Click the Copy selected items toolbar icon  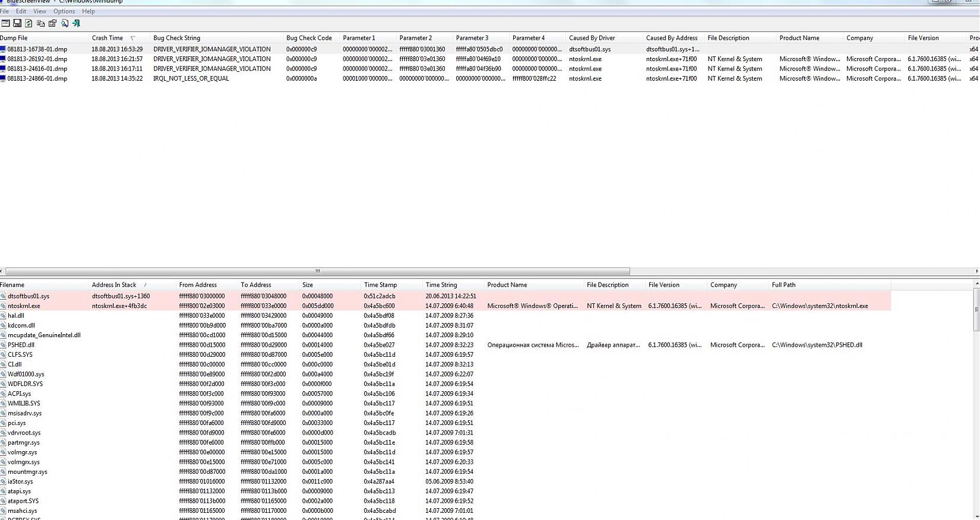tap(40, 23)
